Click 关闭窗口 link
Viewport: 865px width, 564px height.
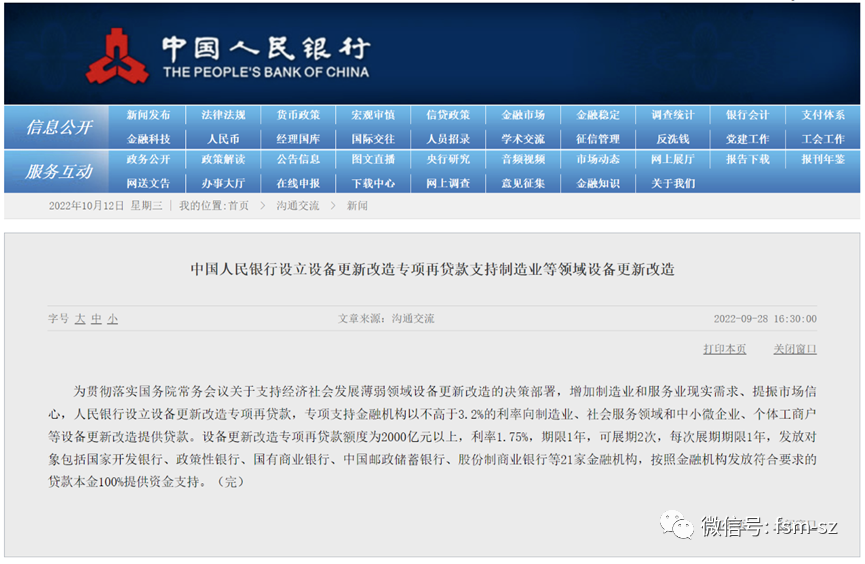[794, 349]
